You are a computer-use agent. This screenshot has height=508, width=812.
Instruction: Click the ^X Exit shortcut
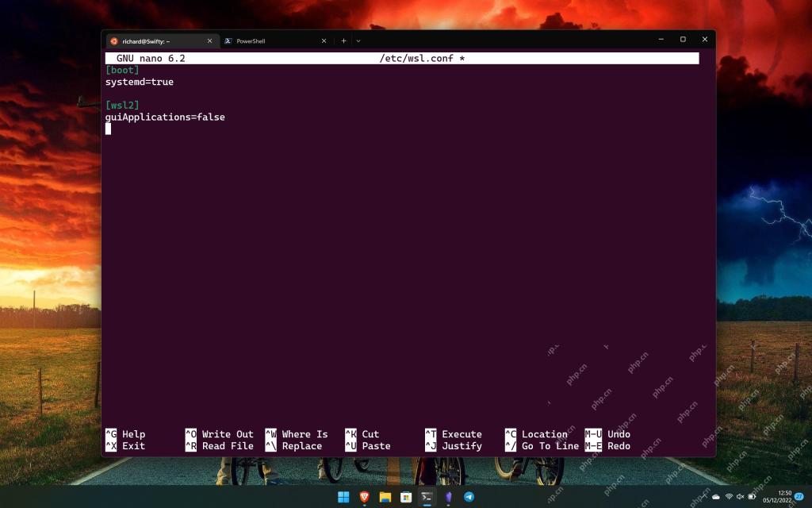(x=125, y=446)
